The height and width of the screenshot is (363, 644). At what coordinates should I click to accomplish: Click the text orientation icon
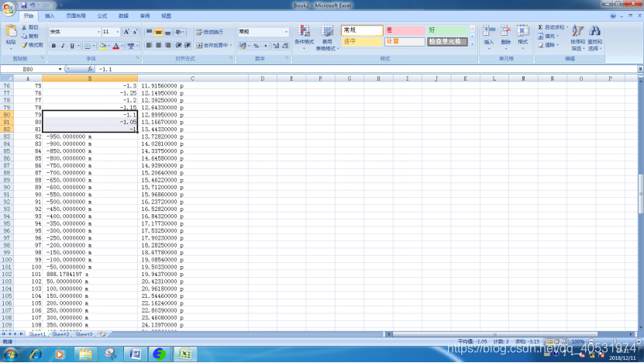179,32
